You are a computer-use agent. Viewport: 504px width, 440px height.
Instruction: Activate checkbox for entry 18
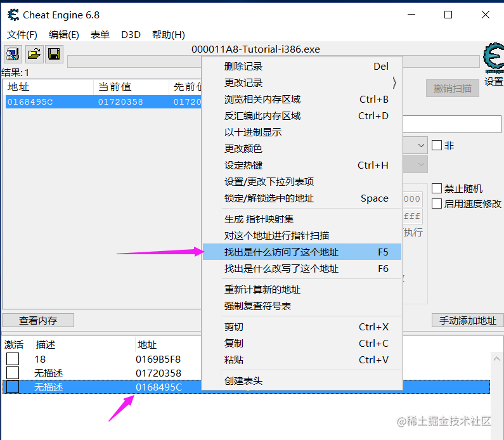13,359
